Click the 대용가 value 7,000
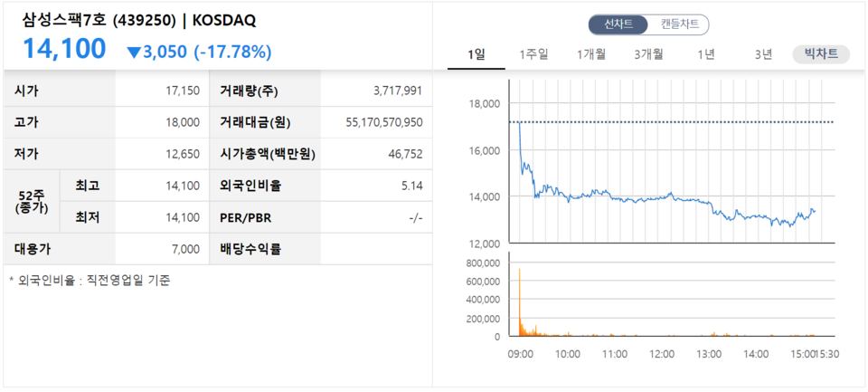Screen dimensions: 868x392 pyautogui.click(x=186, y=249)
